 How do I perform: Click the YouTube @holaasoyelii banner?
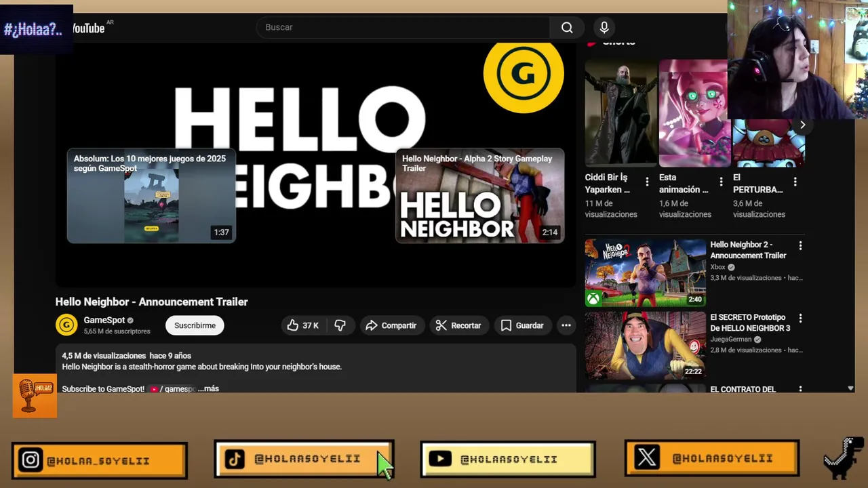508,459
